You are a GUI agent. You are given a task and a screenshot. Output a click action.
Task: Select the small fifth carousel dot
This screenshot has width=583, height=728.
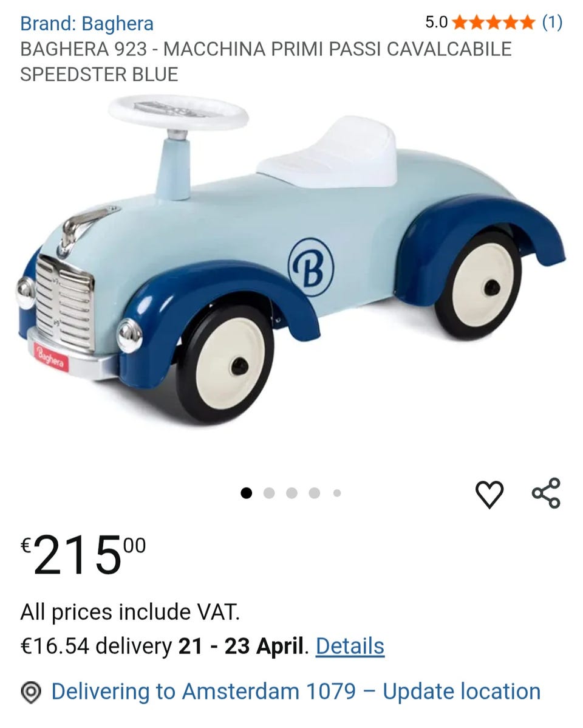(337, 493)
